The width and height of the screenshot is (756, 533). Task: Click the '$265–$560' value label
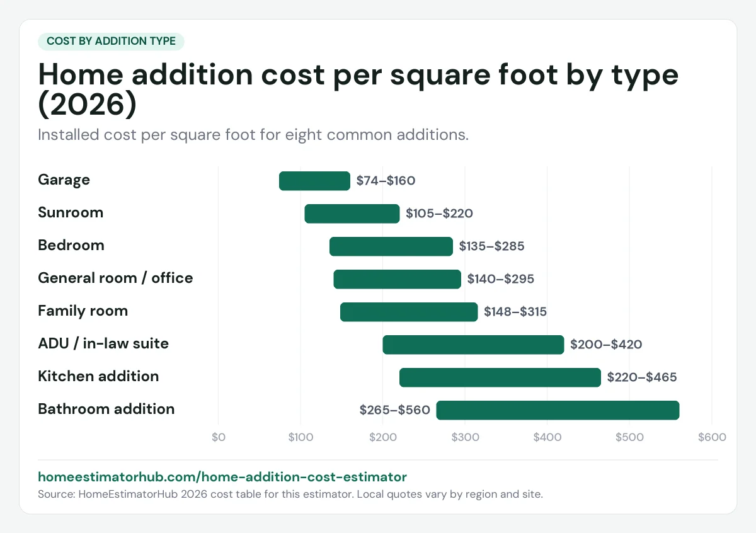coord(395,410)
